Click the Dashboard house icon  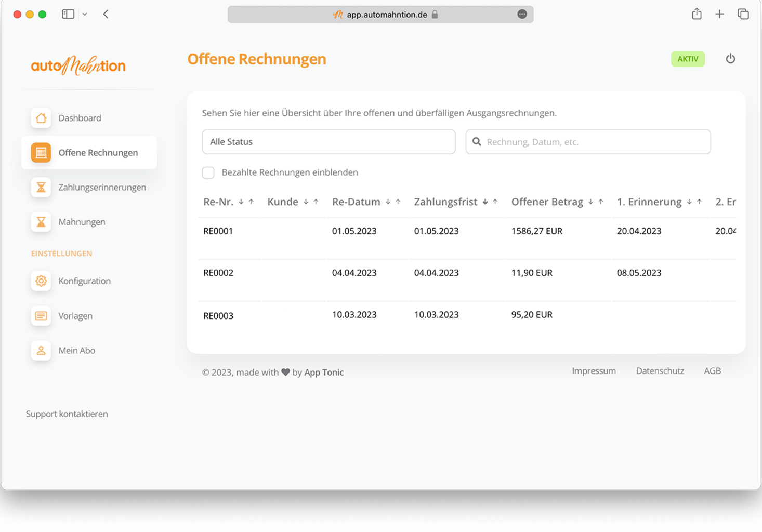click(41, 118)
